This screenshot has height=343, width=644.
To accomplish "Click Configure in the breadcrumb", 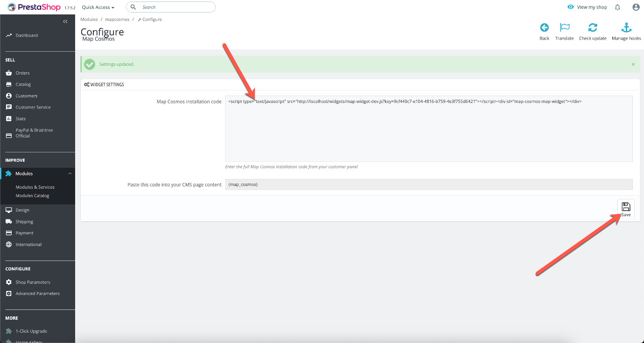I will tap(150, 20).
